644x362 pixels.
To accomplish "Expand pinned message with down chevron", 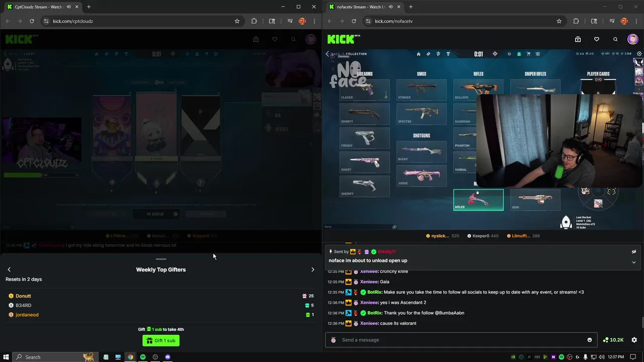I will point(634,262).
